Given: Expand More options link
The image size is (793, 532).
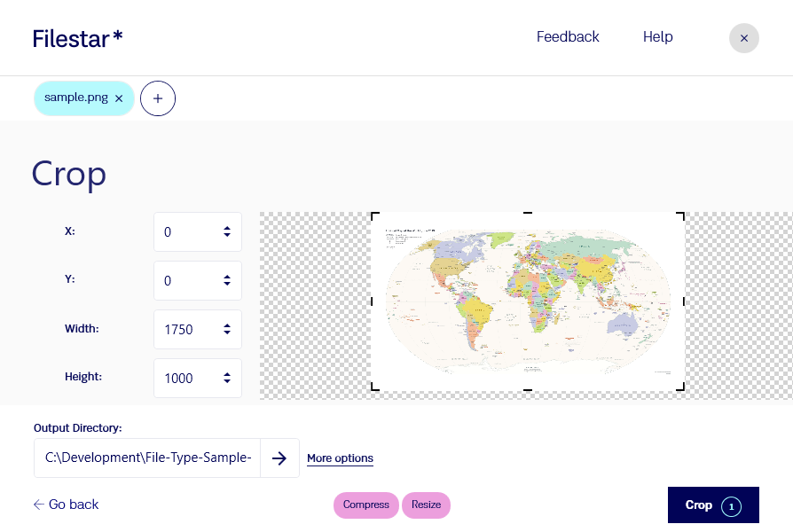Looking at the screenshot, I should point(340,458).
